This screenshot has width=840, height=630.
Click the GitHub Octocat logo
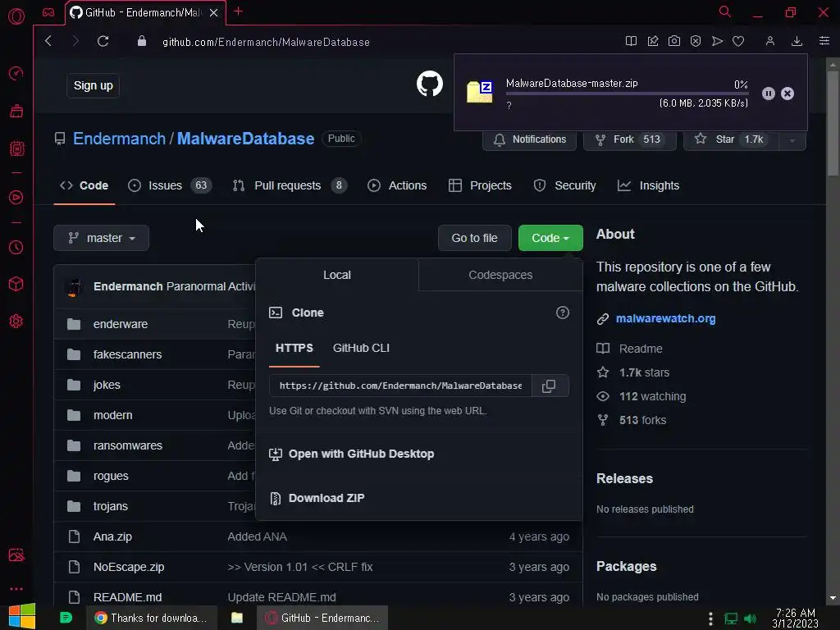(x=430, y=84)
